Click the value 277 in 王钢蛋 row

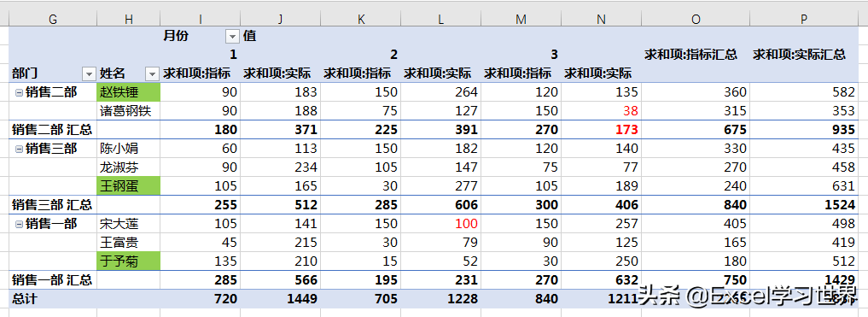(466, 185)
